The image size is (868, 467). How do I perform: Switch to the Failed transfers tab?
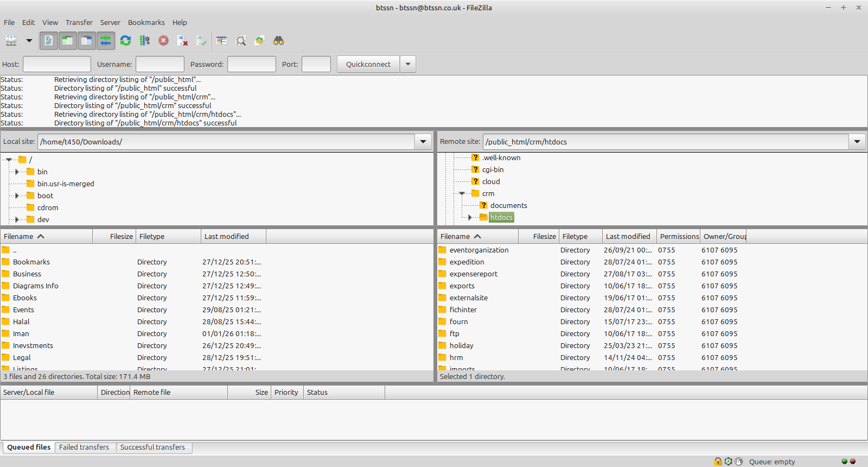click(84, 447)
